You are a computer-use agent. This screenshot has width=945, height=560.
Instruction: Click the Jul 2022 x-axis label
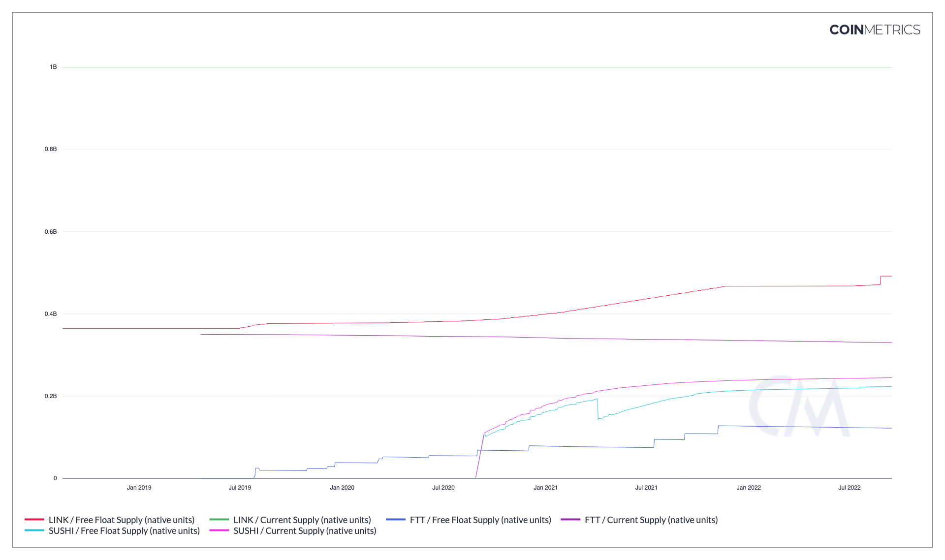point(850,488)
